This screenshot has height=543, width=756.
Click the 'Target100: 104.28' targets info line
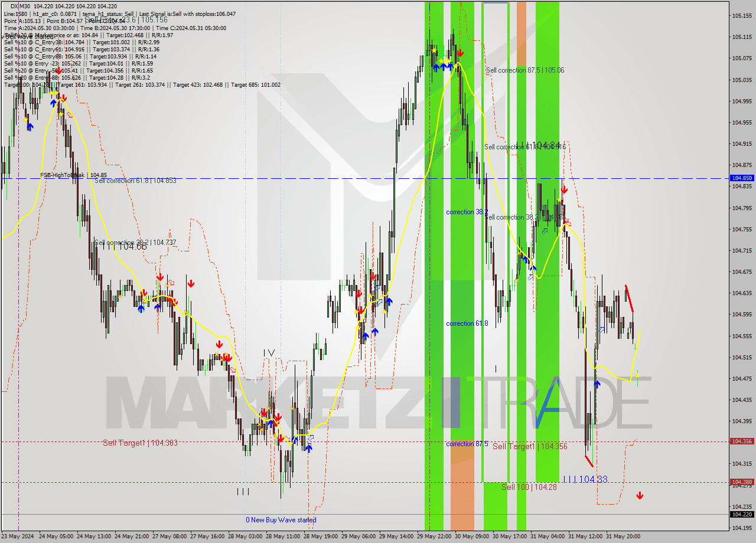click(x=142, y=84)
